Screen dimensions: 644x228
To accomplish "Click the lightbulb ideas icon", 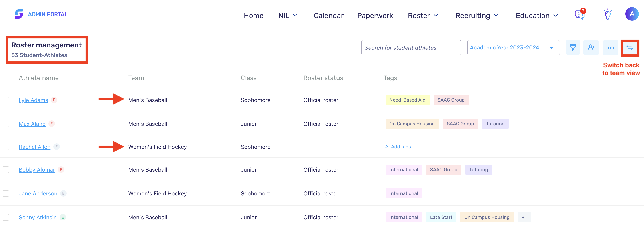I will pyautogui.click(x=607, y=14).
